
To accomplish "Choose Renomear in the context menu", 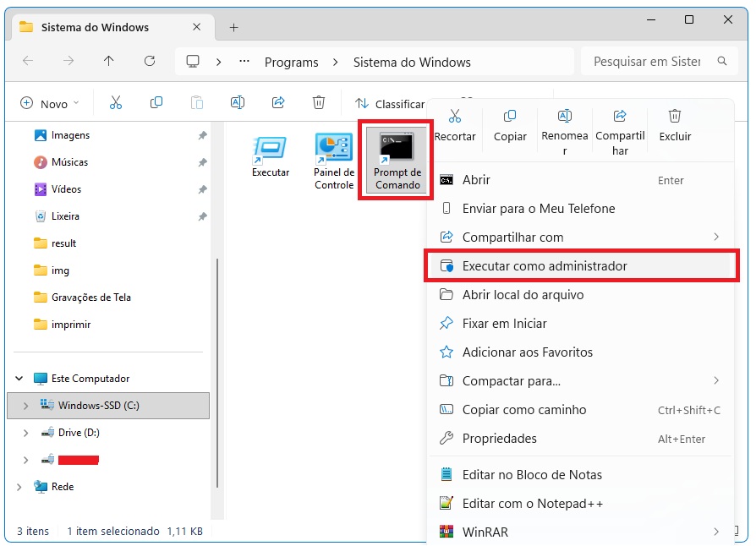I will (x=565, y=132).
